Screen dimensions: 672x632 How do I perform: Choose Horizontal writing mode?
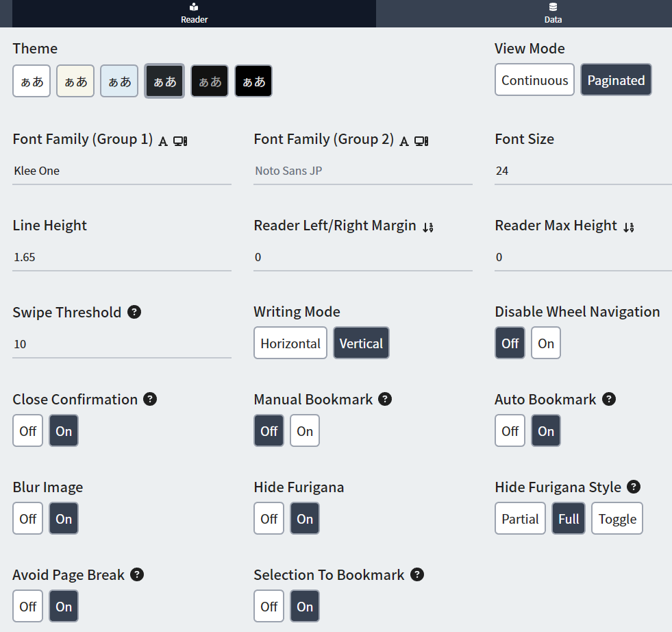coord(290,343)
